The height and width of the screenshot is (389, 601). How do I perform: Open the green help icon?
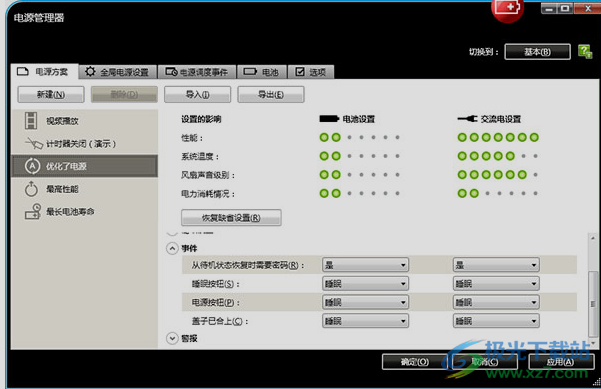point(585,51)
